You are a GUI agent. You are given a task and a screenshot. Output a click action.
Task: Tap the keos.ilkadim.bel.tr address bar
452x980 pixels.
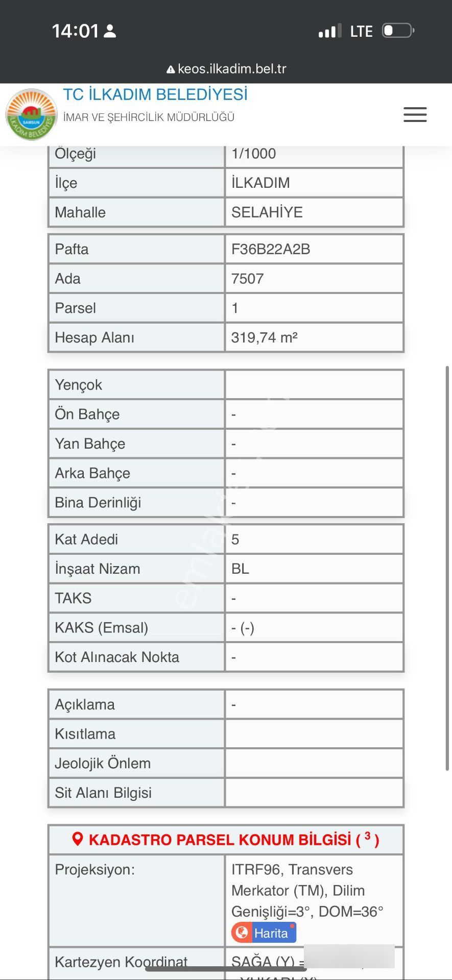pos(231,69)
